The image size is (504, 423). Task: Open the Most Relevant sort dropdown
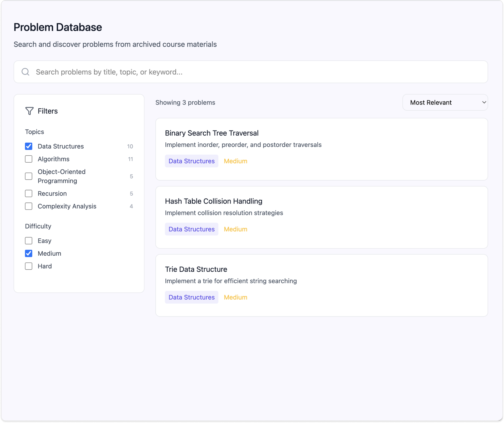tap(445, 102)
